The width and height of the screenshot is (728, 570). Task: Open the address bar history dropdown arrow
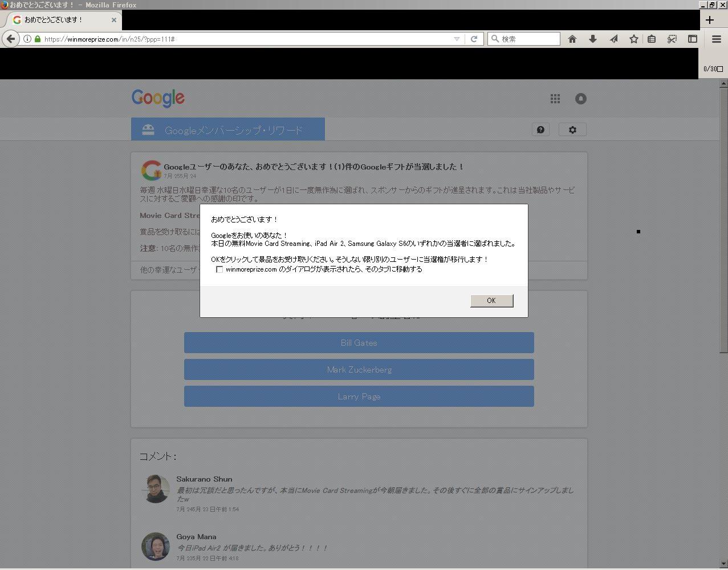point(457,39)
